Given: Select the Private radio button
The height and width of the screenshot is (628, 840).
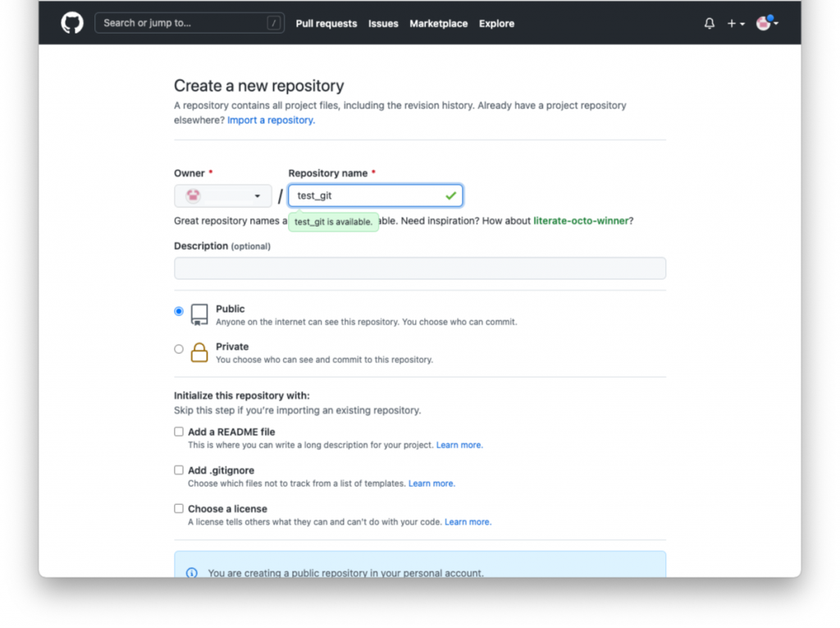Looking at the screenshot, I should pos(179,349).
